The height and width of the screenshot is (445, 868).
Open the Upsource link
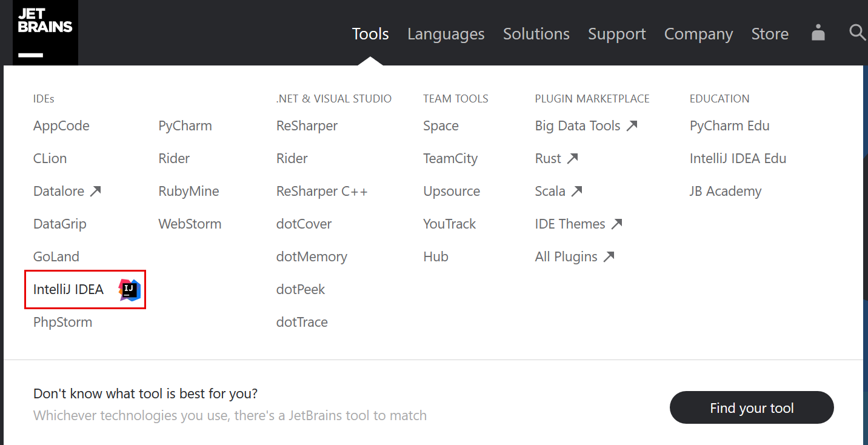(x=452, y=192)
